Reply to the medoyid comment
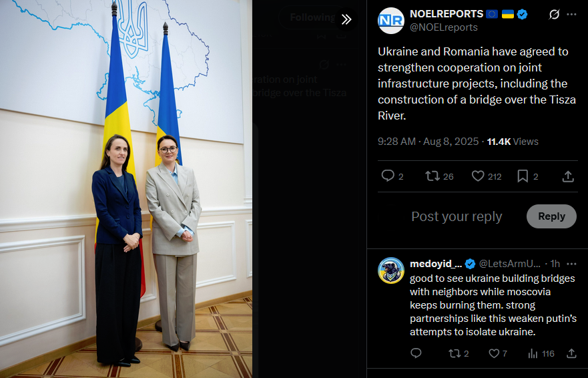Screen dimensions: 588x378 (x=416, y=353)
